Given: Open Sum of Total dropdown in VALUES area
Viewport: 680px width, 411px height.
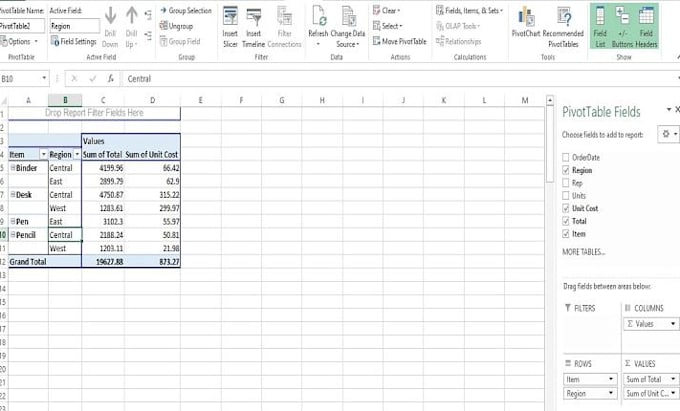Looking at the screenshot, I should coord(673,379).
